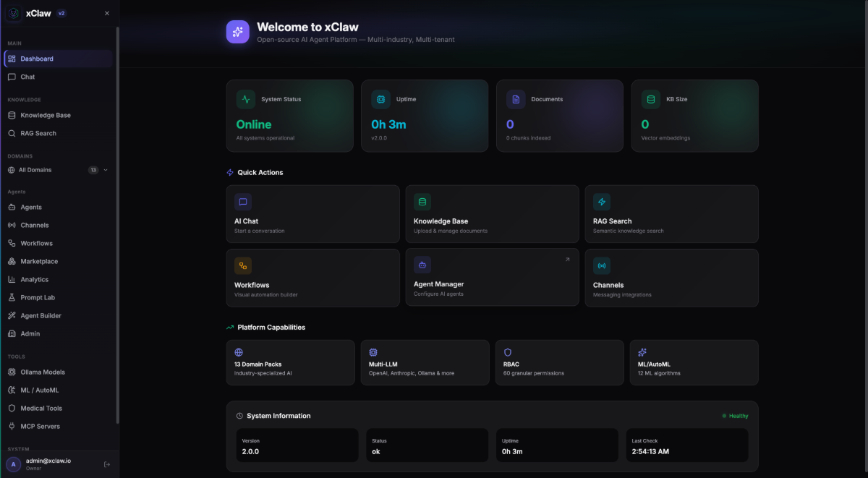
Task: Open the Knowledge Base quick action card
Action: pos(492,213)
